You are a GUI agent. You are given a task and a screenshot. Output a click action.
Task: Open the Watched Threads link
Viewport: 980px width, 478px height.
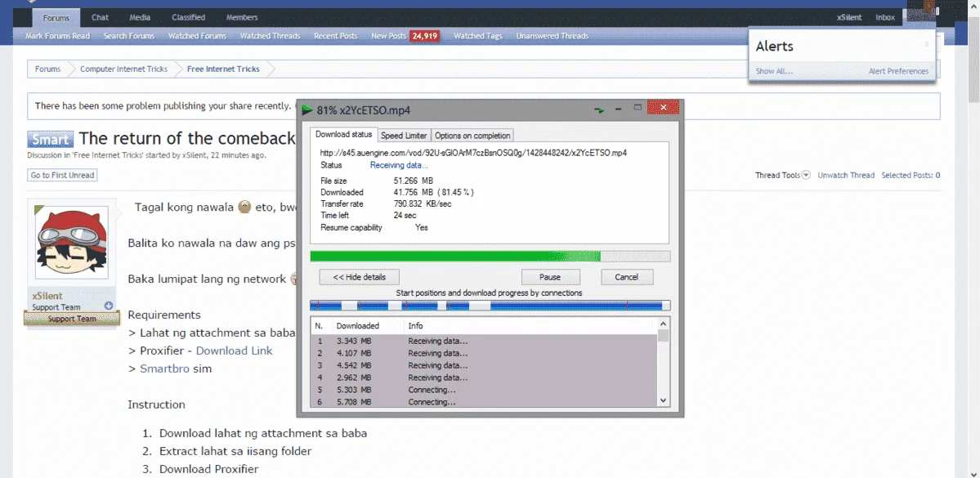270,36
